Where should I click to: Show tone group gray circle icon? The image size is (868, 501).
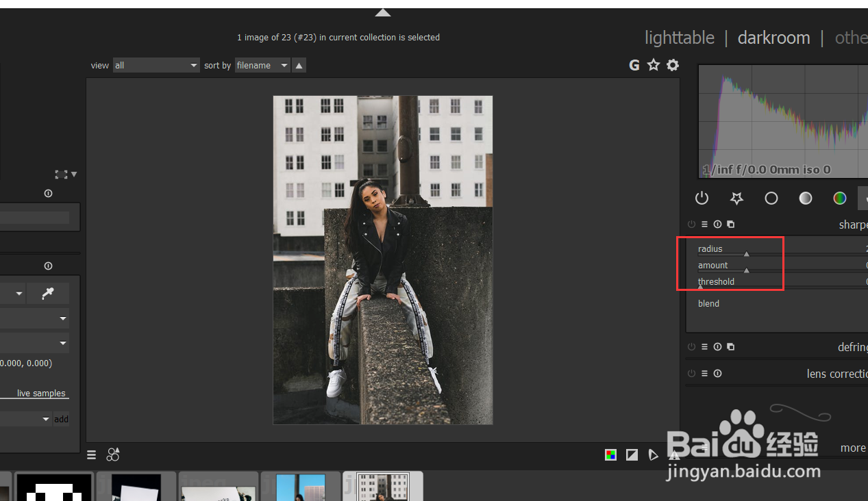pos(806,198)
